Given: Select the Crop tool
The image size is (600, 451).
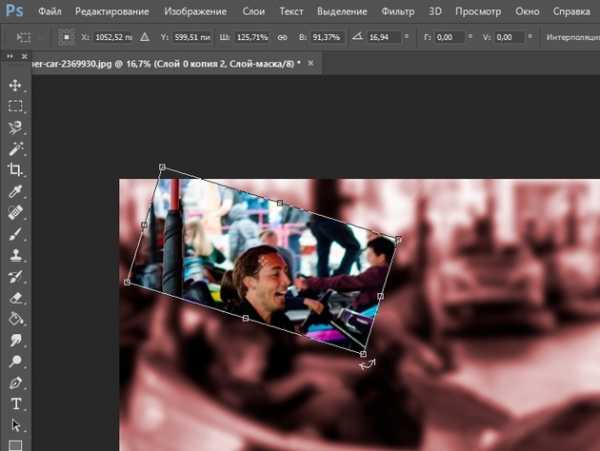Looking at the screenshot, I should pos(15,169).
